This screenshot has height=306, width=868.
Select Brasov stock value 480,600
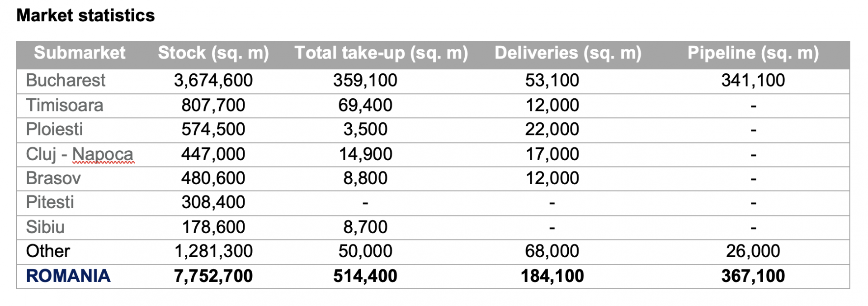tap(213, 178)
